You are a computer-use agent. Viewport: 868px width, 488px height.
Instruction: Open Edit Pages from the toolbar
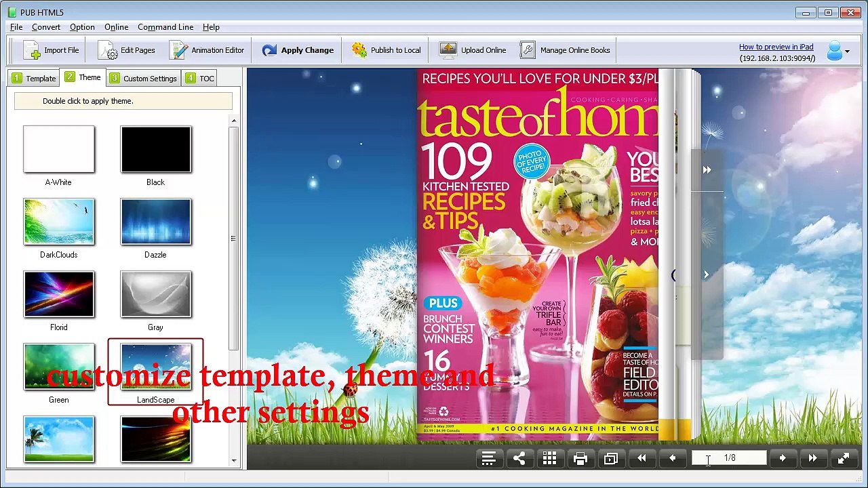(127, 50)
